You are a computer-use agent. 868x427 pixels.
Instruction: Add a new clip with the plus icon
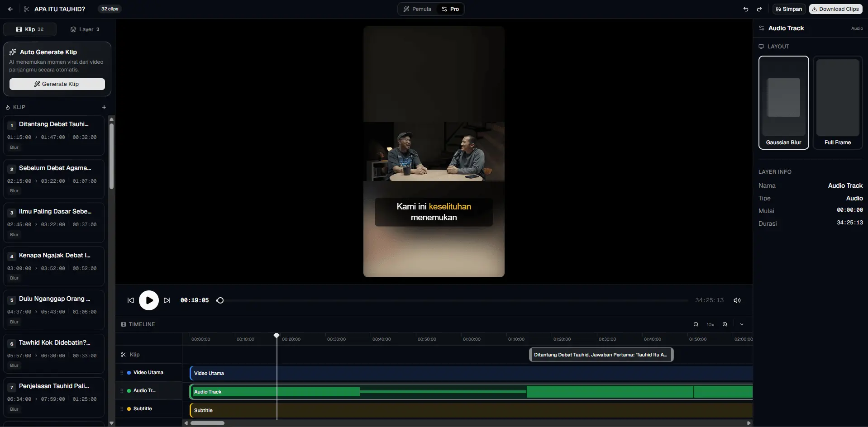coord(104,107)
